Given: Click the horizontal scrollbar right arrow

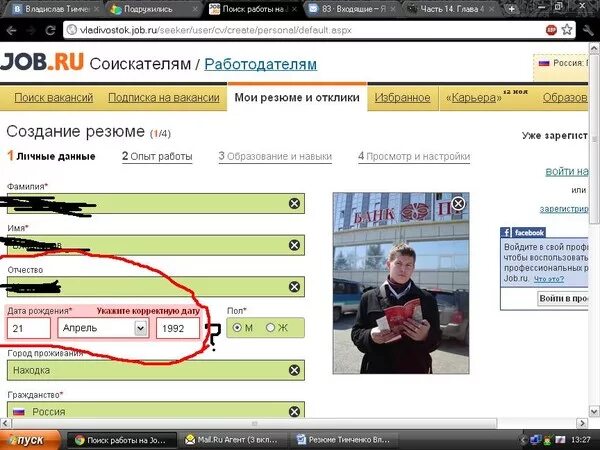Looking at the screenshot, I should click(582, 423).
